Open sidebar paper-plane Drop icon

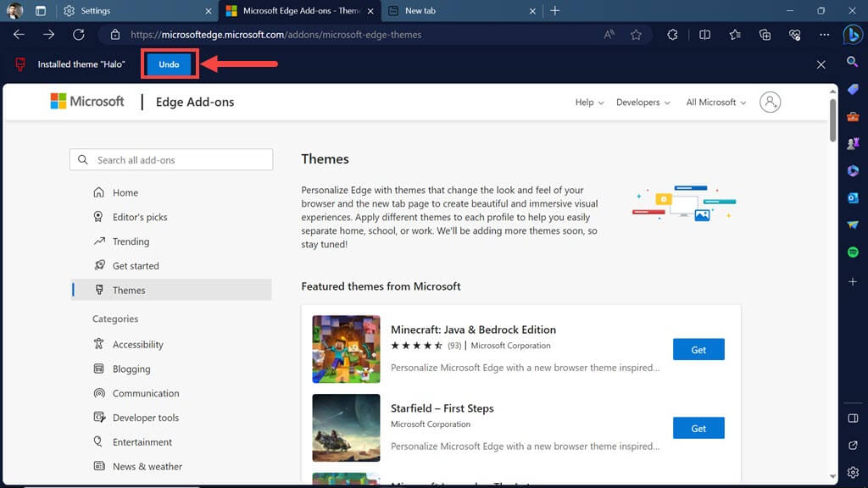[x=853, y=225]
